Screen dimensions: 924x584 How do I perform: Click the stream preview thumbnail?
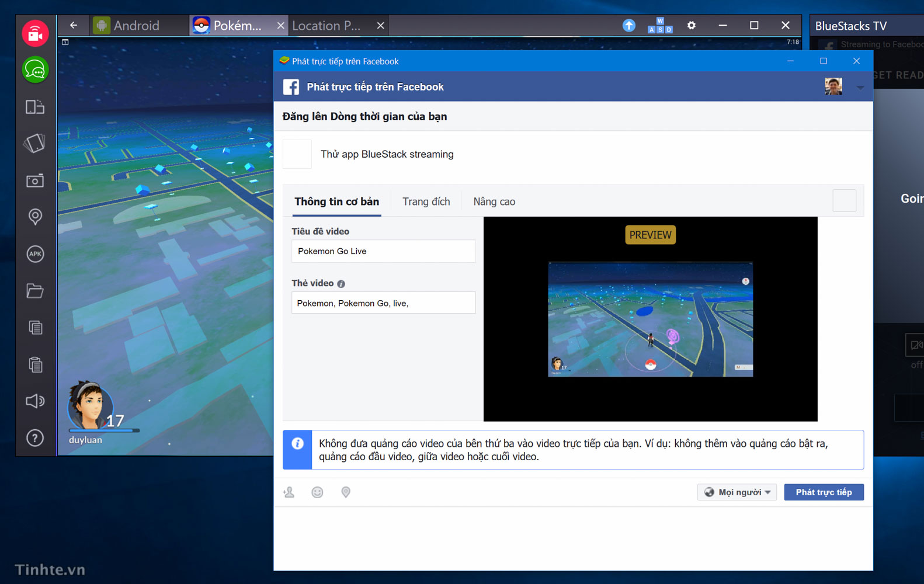[650, 319]
